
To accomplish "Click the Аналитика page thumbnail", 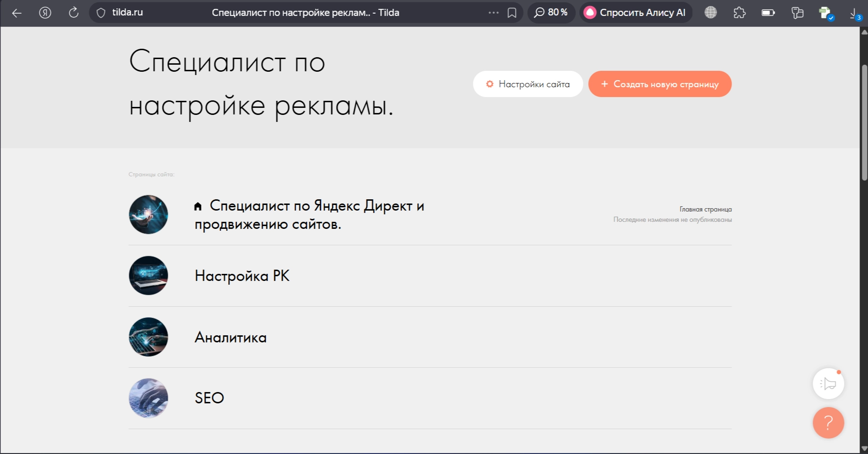I will point(148,337).
